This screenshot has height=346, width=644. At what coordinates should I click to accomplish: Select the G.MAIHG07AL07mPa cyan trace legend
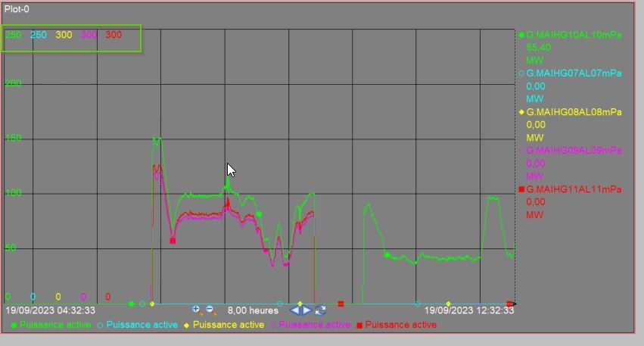click(x=573, y=73)
